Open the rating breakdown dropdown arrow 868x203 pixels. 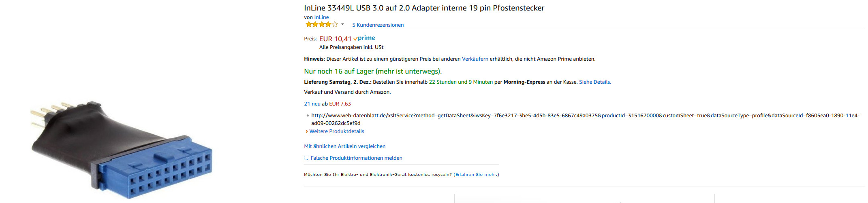point(342,25)
